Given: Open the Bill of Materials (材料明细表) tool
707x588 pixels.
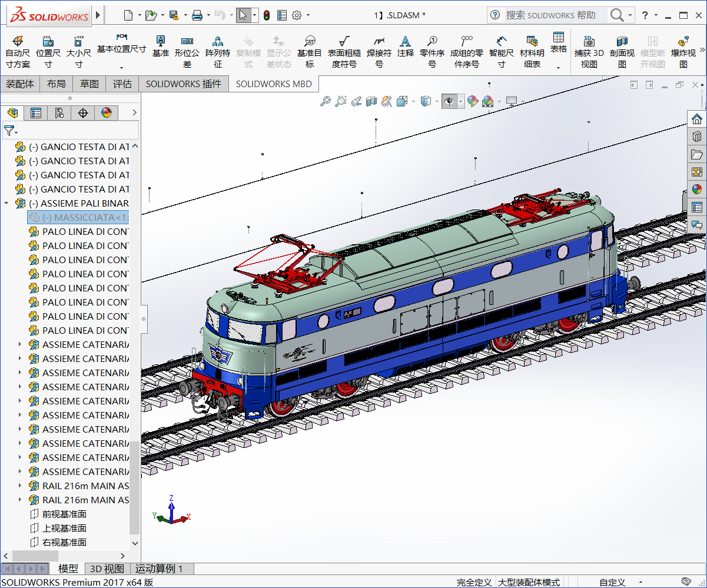Looking at the screenshot, I should pos(532,51).
